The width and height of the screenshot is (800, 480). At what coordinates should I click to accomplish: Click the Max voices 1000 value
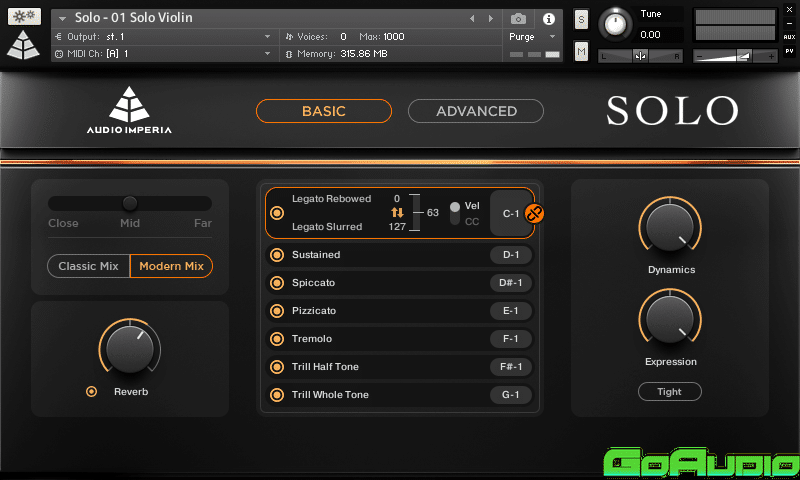(393, 37)
